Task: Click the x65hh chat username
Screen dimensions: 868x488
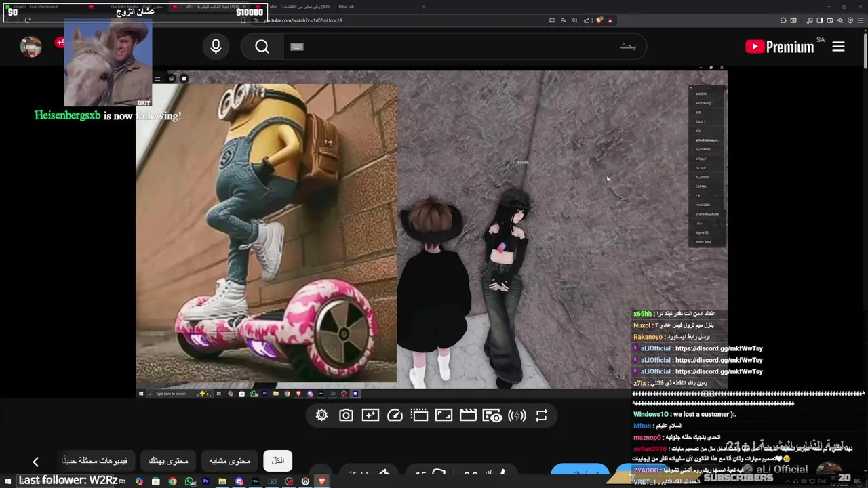Action: (642, 314)
